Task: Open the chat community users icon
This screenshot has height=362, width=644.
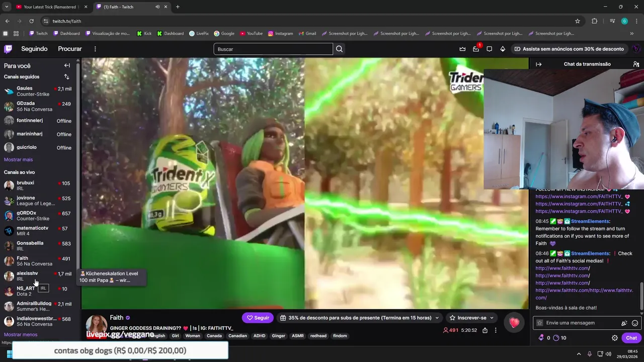Action: pos(636,64)
